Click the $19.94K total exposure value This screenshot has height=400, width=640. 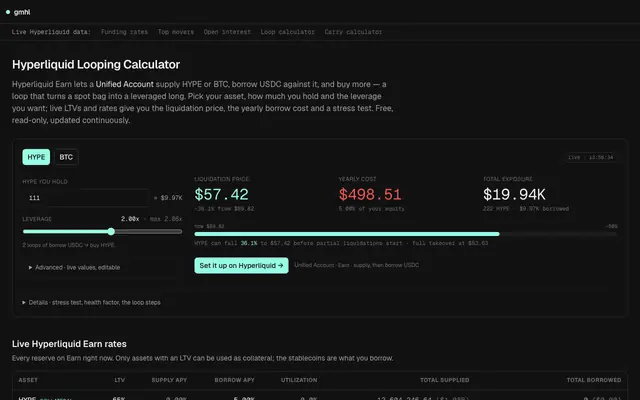click(x=514, y=194)
